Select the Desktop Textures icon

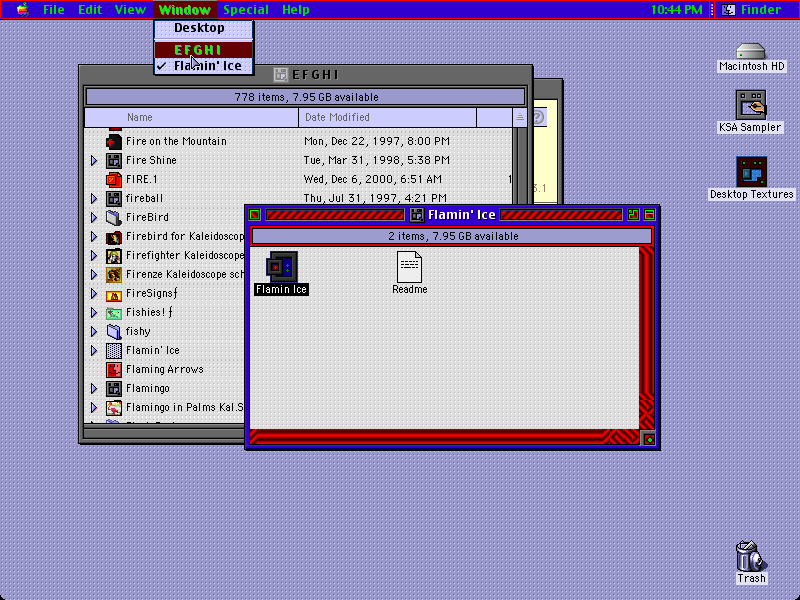[x=751, y=171]
